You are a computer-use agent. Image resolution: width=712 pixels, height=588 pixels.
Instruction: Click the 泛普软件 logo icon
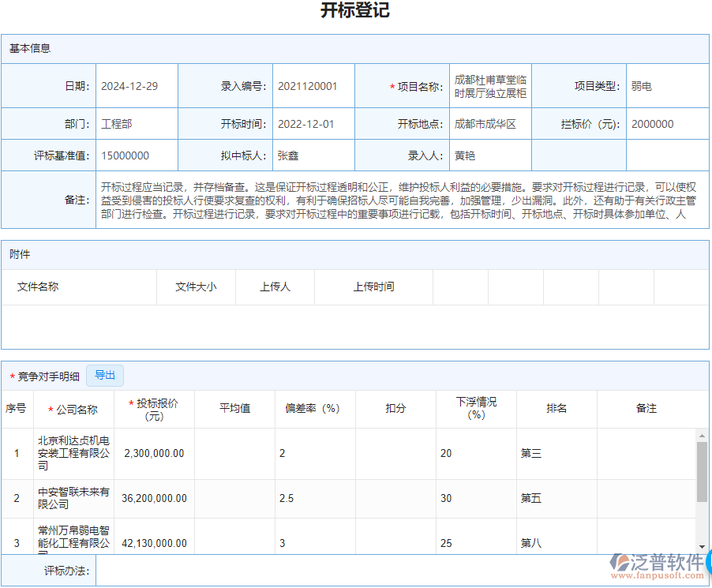pyautogui.click(x=621, y=562)
